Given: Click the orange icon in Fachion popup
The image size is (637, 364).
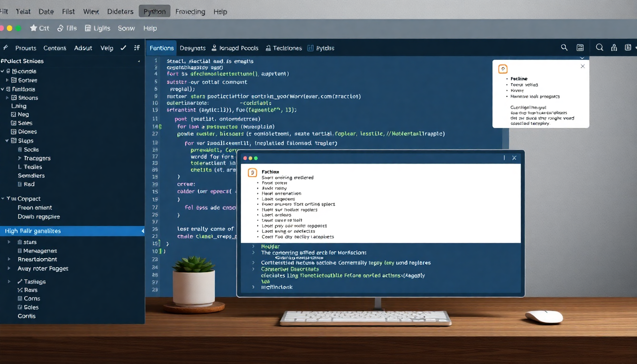Looking at the screenshot, I should (253, 173).
